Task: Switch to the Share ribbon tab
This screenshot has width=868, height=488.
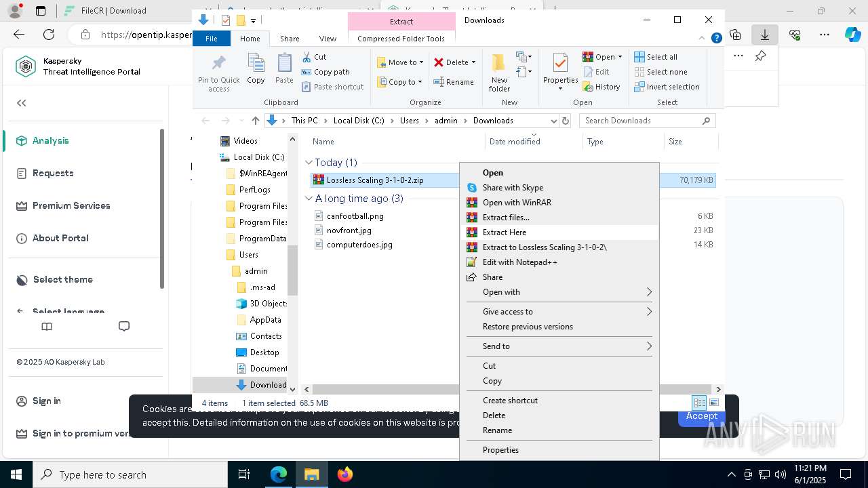Action: click(290, 39)
